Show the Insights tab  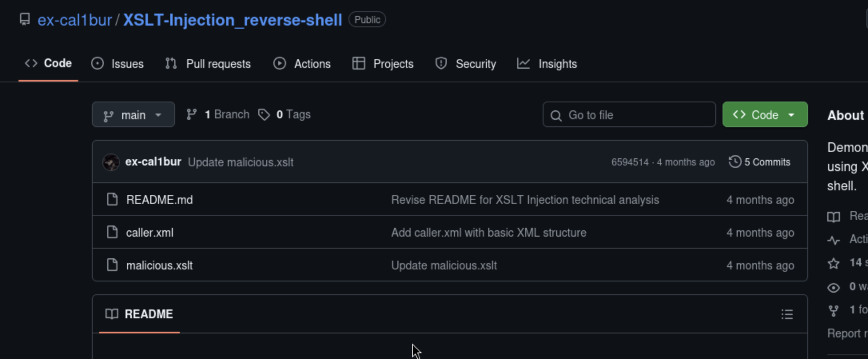(x=547, y=64)
